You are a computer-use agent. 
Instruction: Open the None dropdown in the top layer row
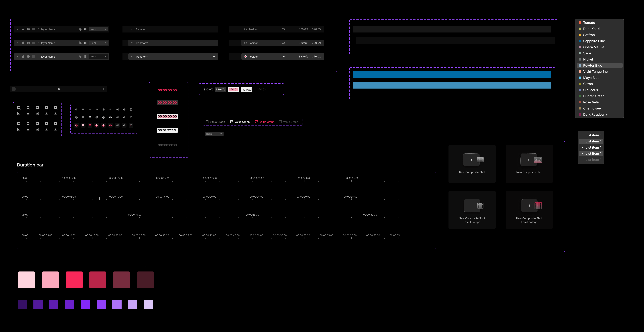[x=98, y=29]
